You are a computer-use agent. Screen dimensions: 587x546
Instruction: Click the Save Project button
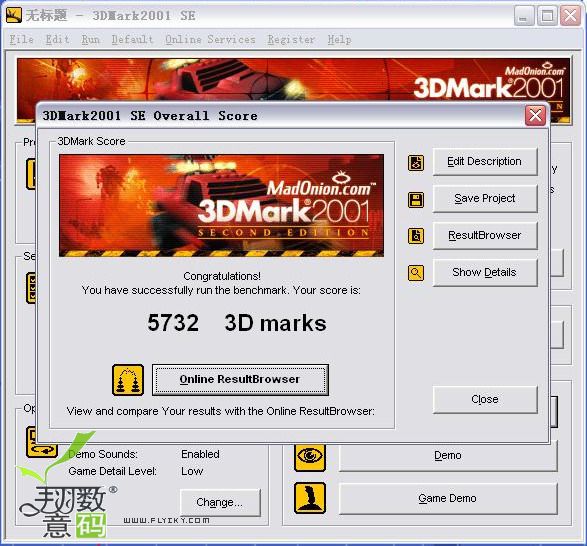[485, 198]
